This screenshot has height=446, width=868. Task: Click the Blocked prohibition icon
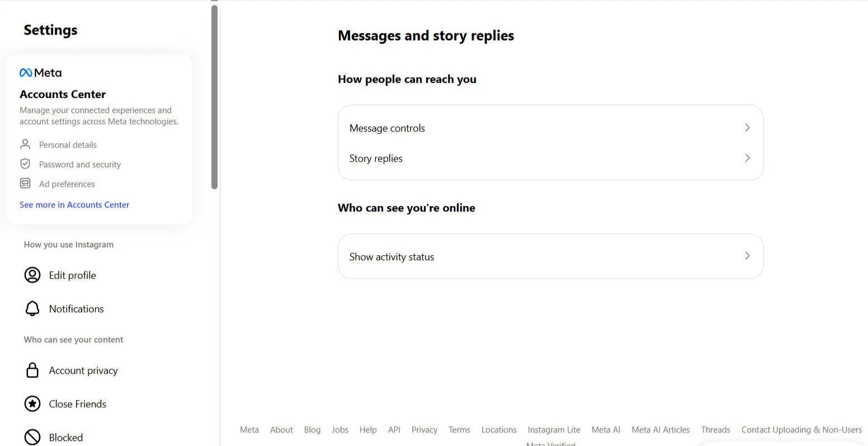click(x=32, y=436)
